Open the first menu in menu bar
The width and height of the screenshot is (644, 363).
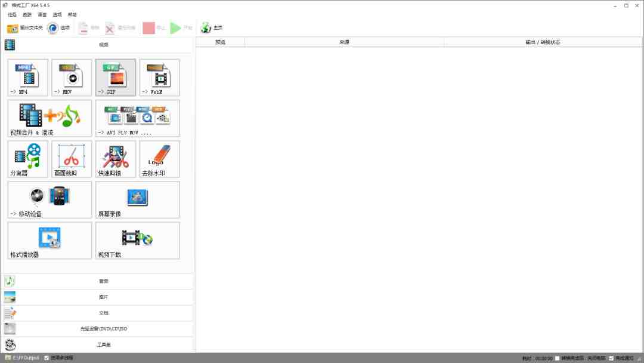point(12,14)
